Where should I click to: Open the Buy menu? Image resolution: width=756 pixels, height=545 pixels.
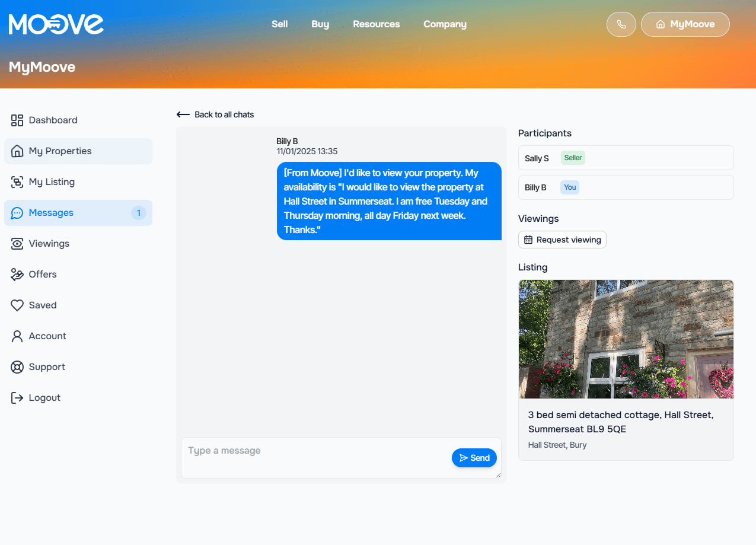(x=320, y=24)
